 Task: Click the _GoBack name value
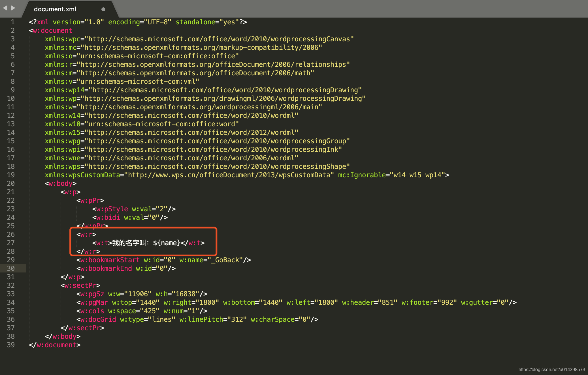point(225,260)
